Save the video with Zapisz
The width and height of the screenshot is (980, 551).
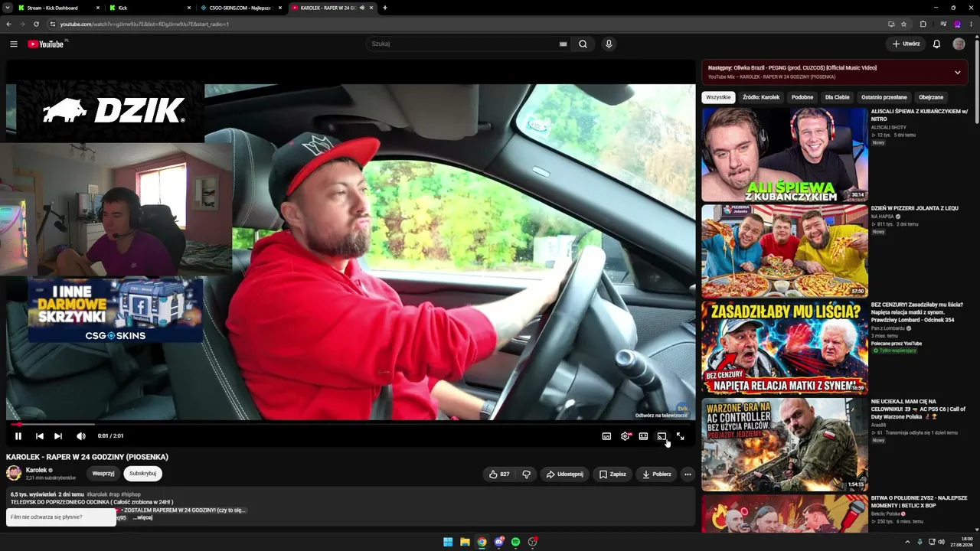tap(612, 474)
